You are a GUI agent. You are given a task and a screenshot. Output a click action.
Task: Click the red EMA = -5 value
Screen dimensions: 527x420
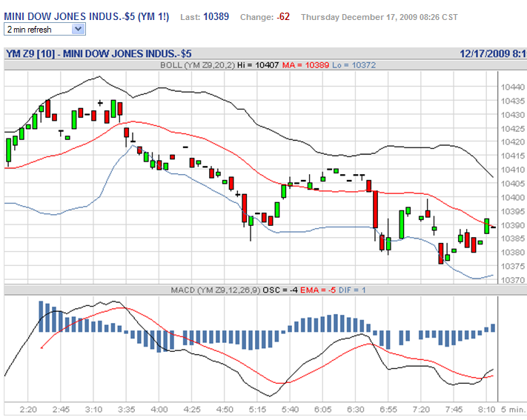[x=318, y=290]
